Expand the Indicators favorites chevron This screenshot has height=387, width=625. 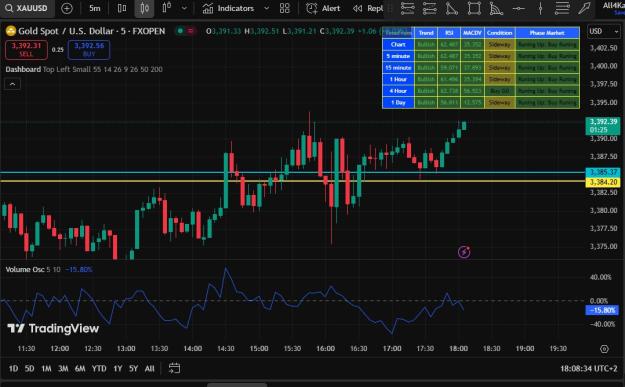(267, 8)
